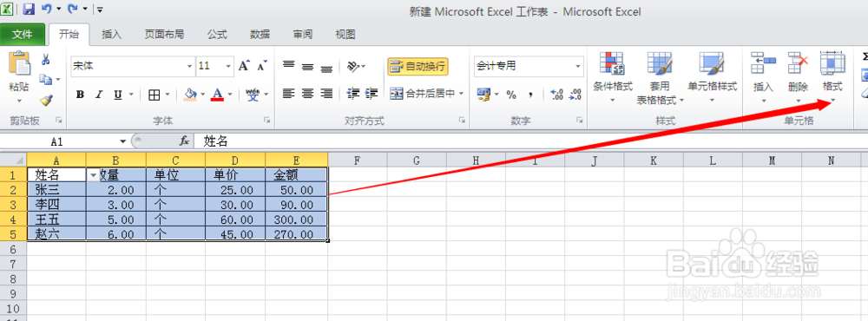Center text horizontally

pos(307,94)
